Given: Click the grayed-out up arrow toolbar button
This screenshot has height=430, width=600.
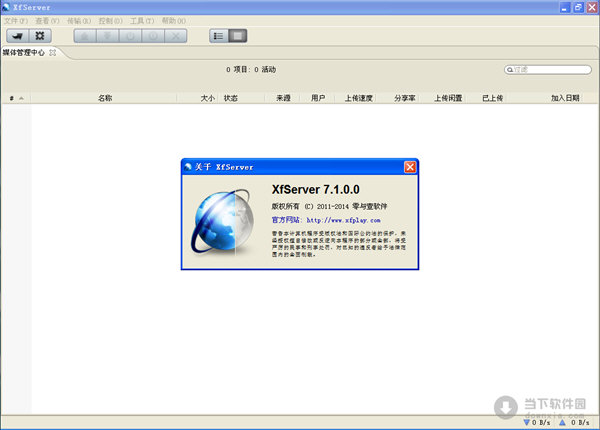Looking at the screenshot, I should click(85, 36).
